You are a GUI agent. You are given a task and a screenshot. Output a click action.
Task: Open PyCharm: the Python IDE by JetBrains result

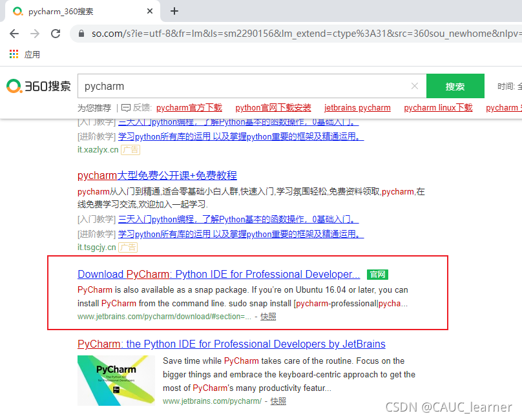click(231, 344)
